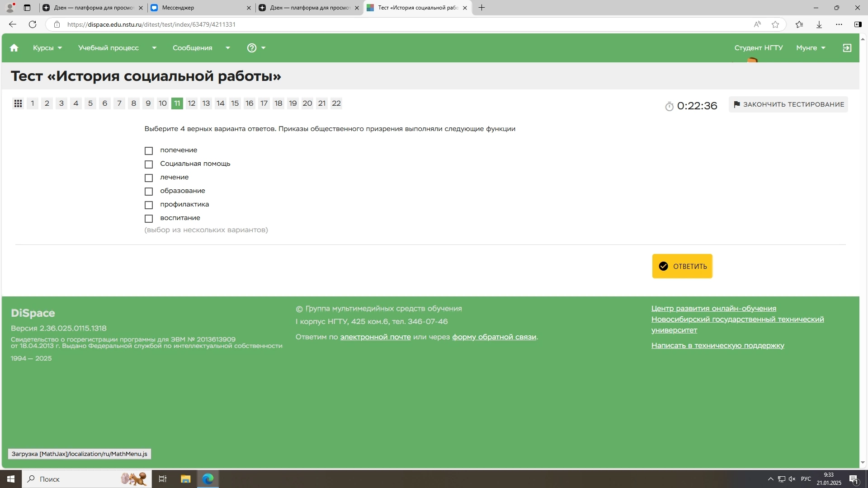
Task: Go to question 20
Action: [x=307, y=103]
